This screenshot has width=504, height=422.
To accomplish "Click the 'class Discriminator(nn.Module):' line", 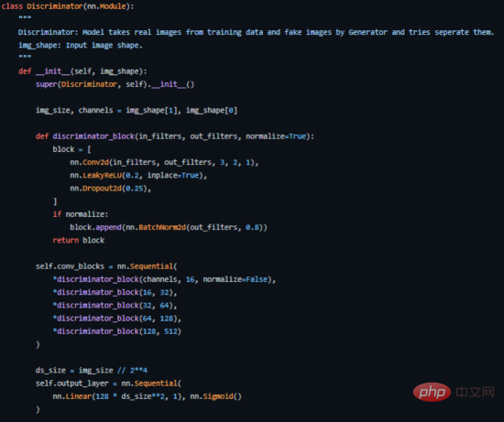I will (68, 6).
